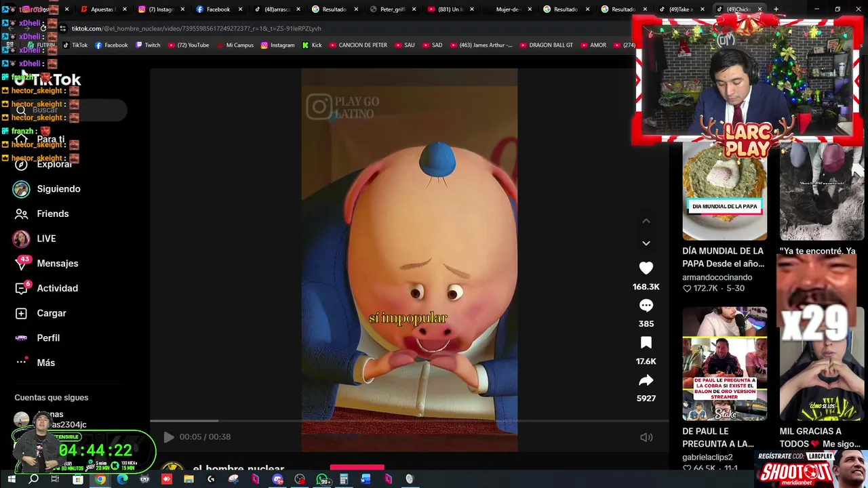Screen dimensions: 868x488
Task: Like the video with the heart icon
Action: [x=646, y=268]
